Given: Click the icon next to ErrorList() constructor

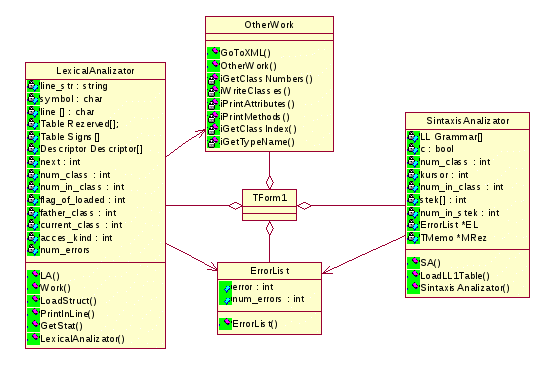Looking at the screenshot, I should (225, 324).
